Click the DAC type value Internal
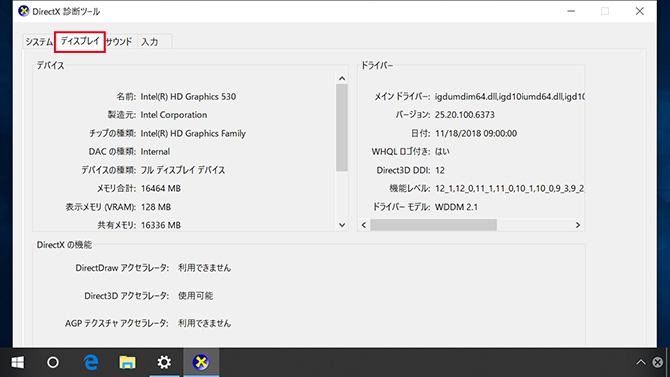 (155, 152)
